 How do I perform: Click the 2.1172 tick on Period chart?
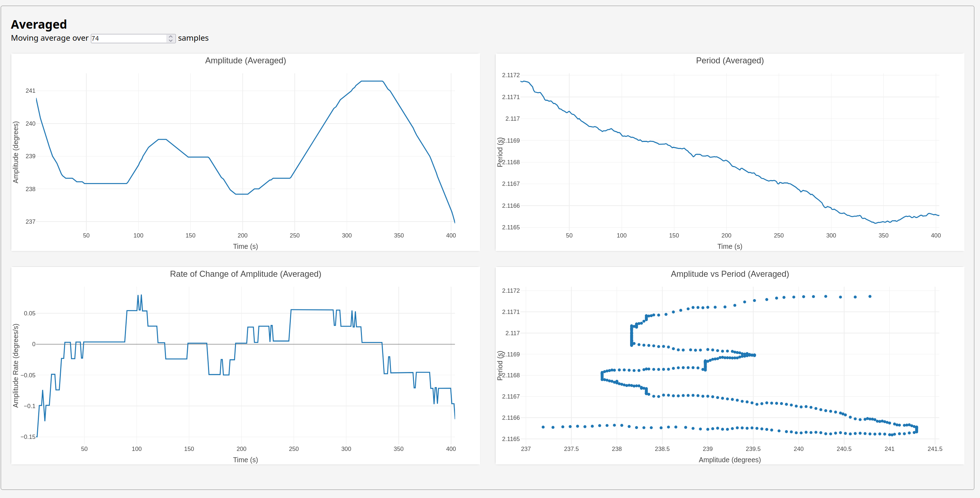(511, 75)
